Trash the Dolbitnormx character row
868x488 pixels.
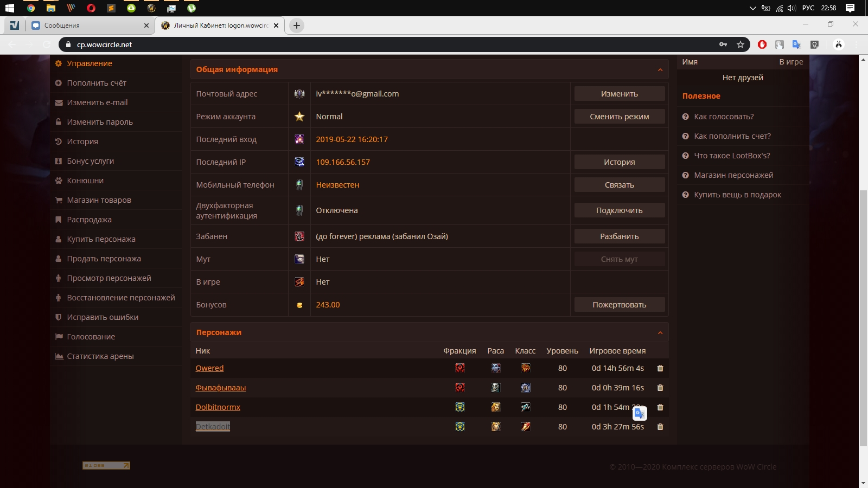(x=660, y=407)
